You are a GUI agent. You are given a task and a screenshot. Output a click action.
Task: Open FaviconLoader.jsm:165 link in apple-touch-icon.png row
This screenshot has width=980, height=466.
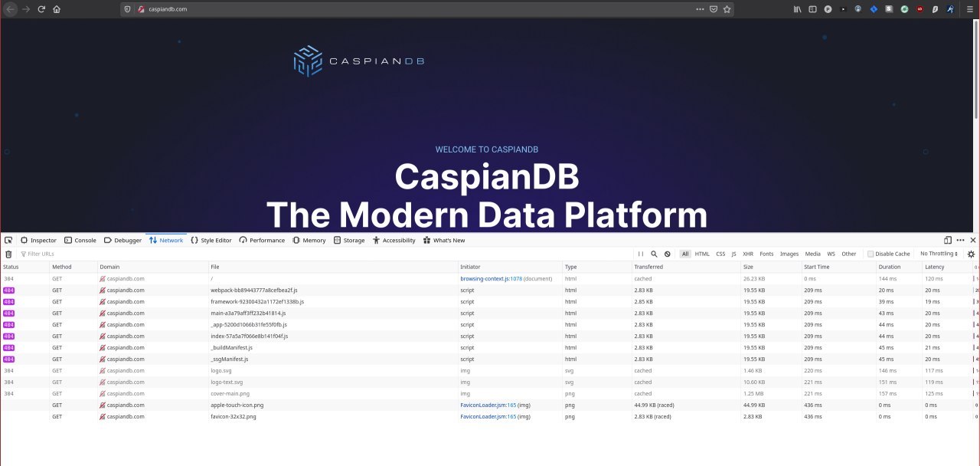point(488,405)
